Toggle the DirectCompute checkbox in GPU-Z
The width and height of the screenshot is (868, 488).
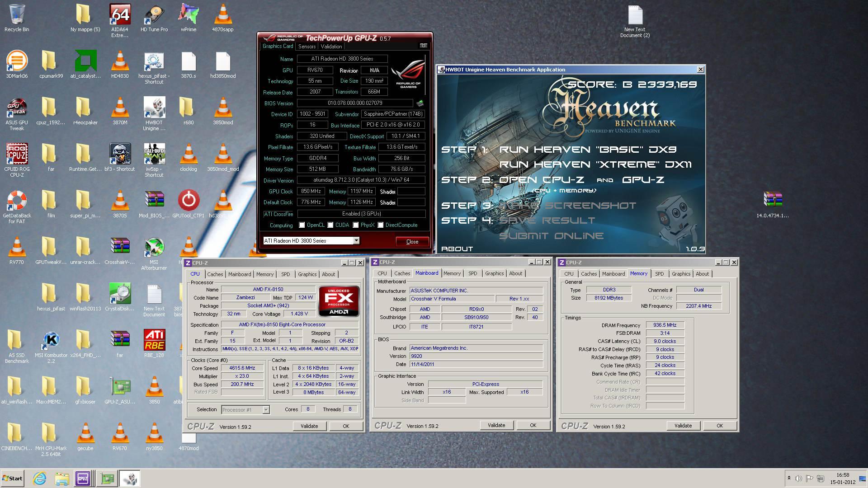coord(381,225)
